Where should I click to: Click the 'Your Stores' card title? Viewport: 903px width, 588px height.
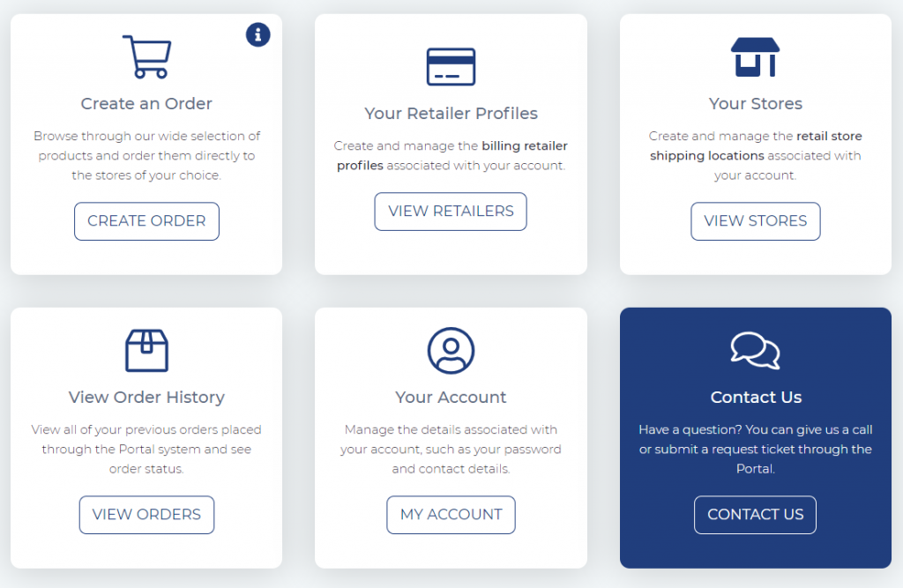[755, 104]
